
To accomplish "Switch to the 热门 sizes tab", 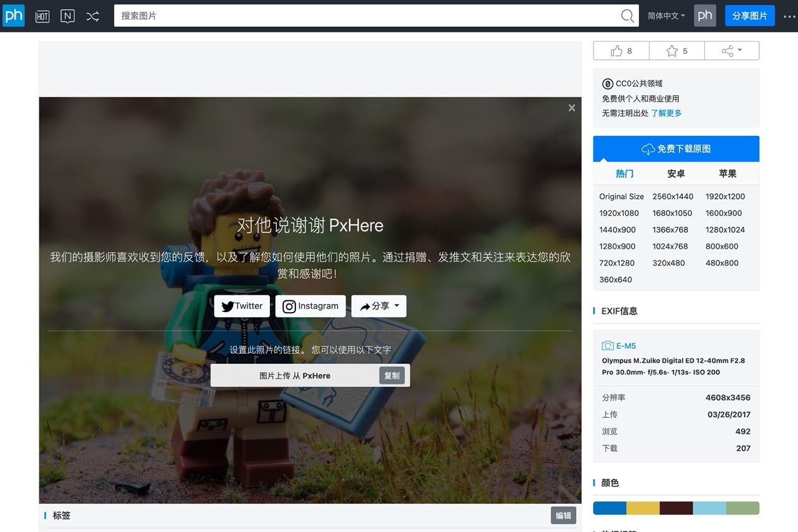I will (x=624, y=174).
